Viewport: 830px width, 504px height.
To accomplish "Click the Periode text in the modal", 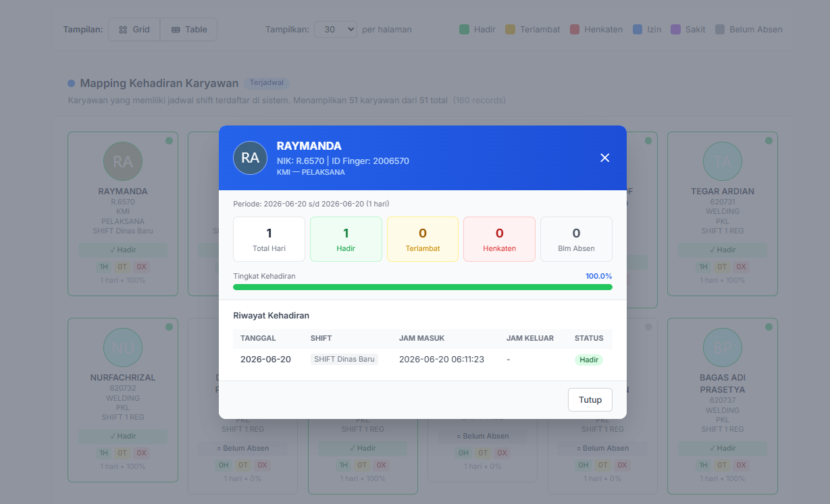I will tap(311, 204).
